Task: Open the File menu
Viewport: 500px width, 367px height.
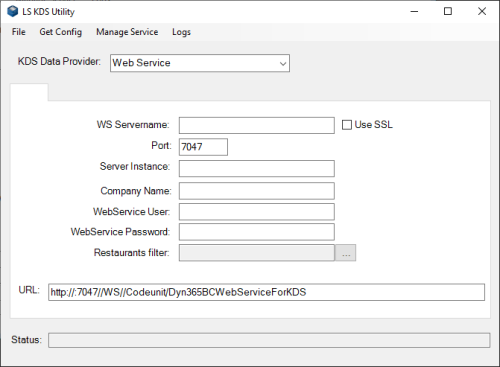Action: point(19,32)
